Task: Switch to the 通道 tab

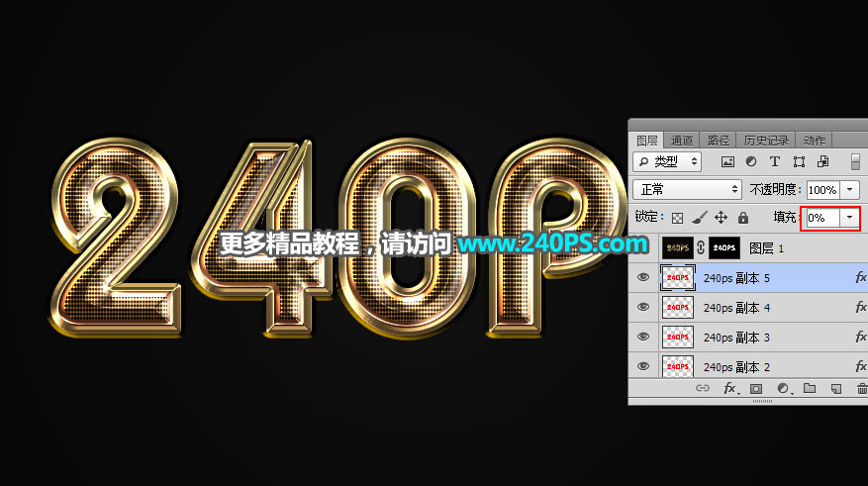Action: (681, 141)
